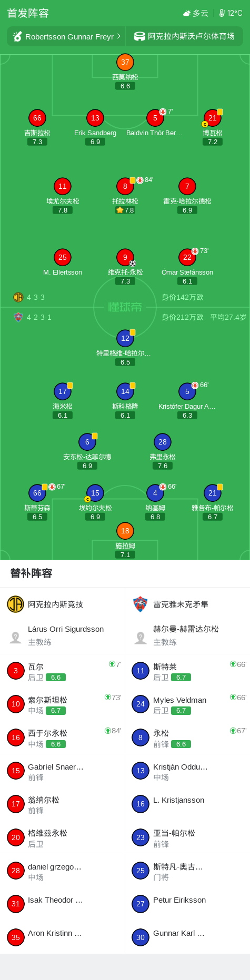Viewport: 250px width, 980px height.
Task: Select substitute 瓦尔 number 3 row
Action: (63, 671)
